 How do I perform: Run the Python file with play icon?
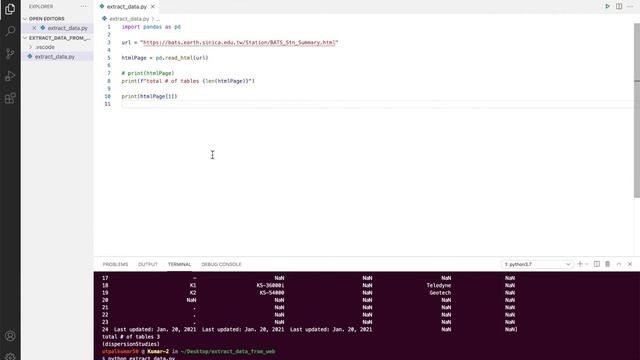[x=607, y=7]
